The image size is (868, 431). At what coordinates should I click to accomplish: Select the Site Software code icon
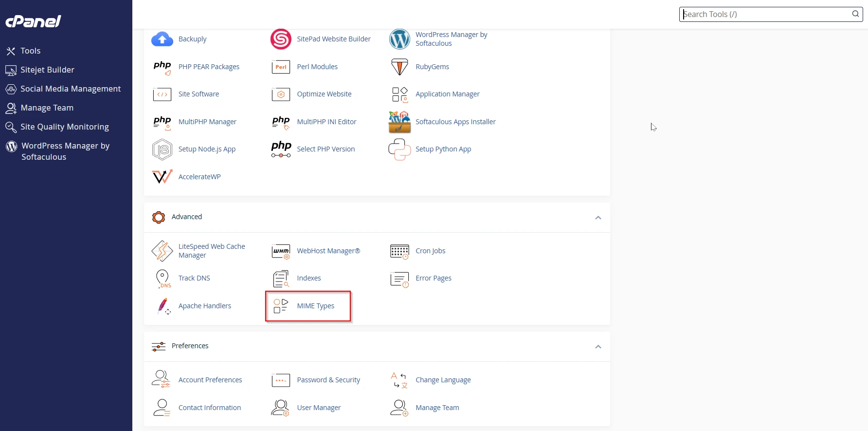pos(162,94)
